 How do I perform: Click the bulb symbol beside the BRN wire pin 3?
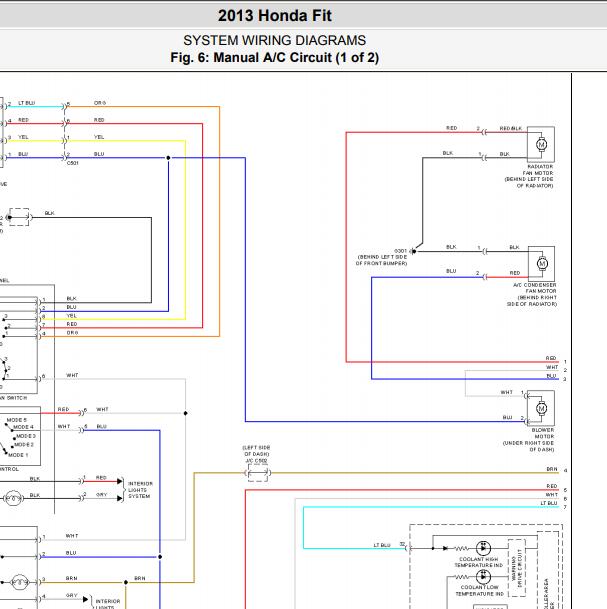pos(19,582)
